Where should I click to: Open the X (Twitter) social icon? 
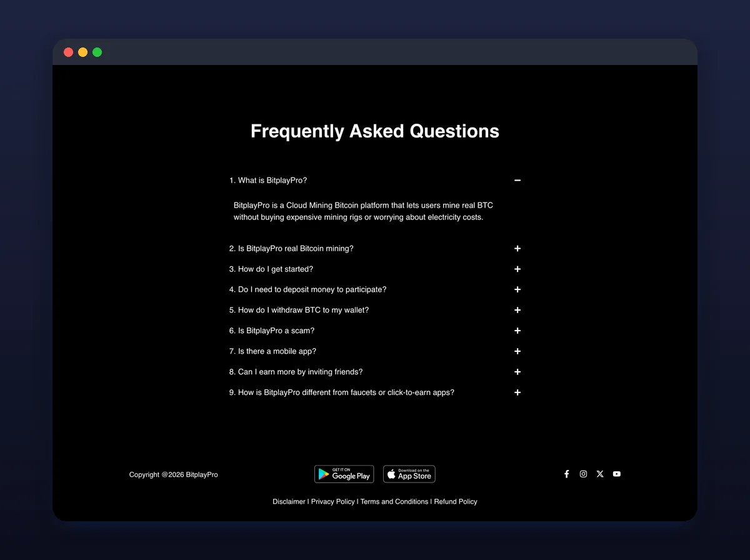point(600,474)
